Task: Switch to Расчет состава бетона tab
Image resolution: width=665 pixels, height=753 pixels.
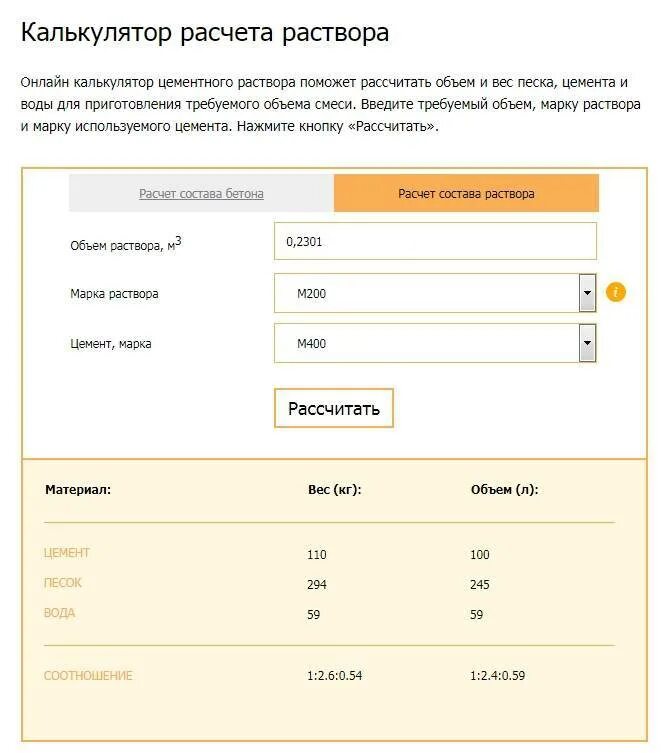Action: coord(201,194)
